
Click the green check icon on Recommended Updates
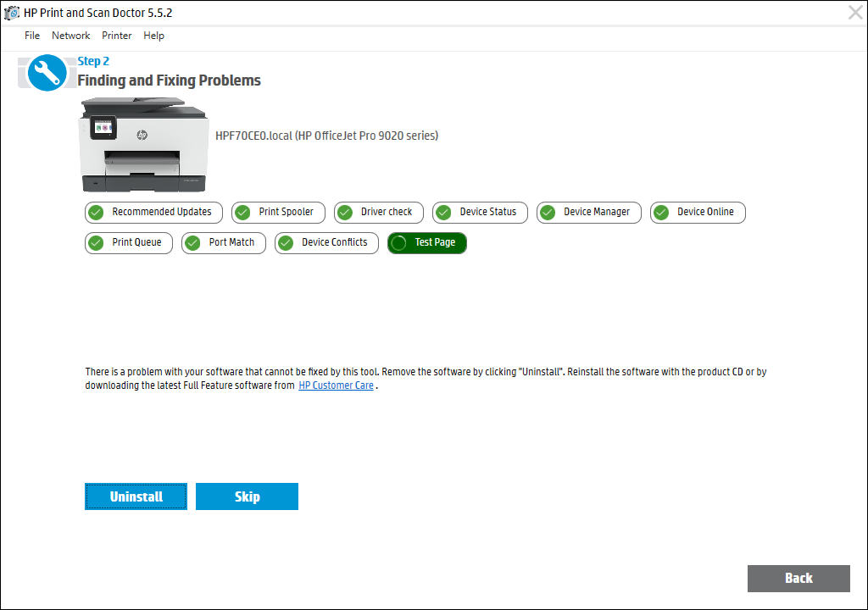96,213
